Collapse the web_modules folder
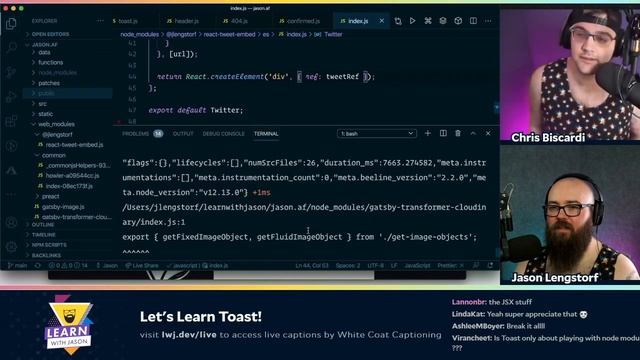Image resolution: width=640 pixels, height=360 pixels. (x=56, y=124)
